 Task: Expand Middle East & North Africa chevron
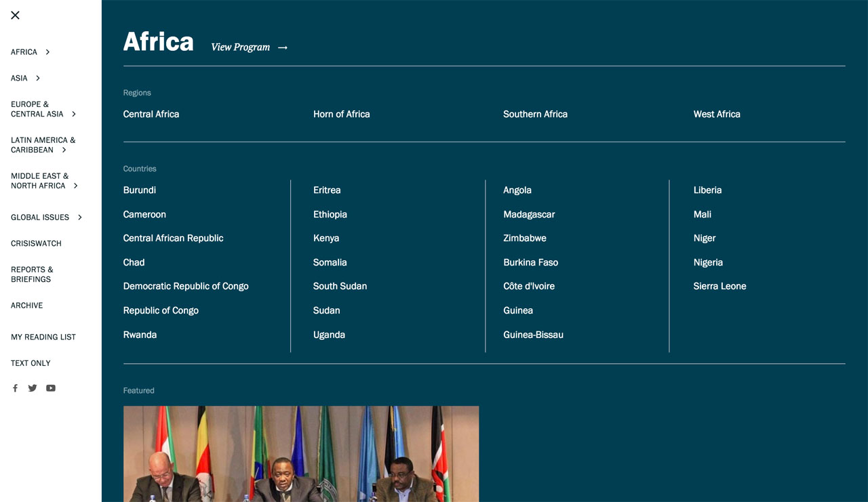[75, 186]
